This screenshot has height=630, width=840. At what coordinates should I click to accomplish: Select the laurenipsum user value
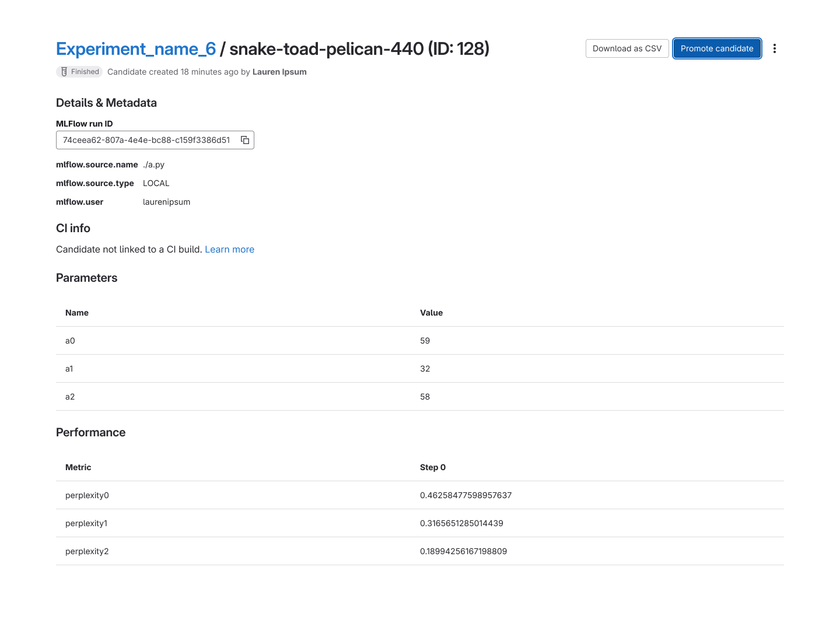pos(166,202)
